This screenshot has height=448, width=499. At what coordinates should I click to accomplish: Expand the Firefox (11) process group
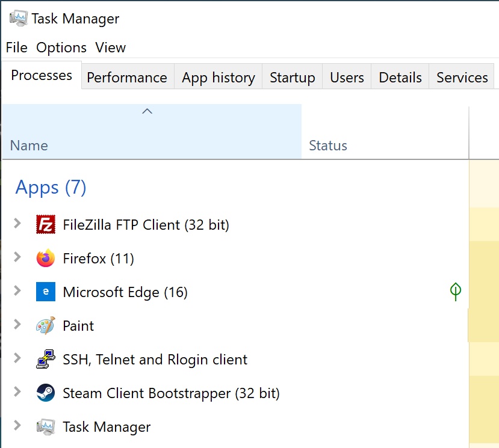(17, 257)
